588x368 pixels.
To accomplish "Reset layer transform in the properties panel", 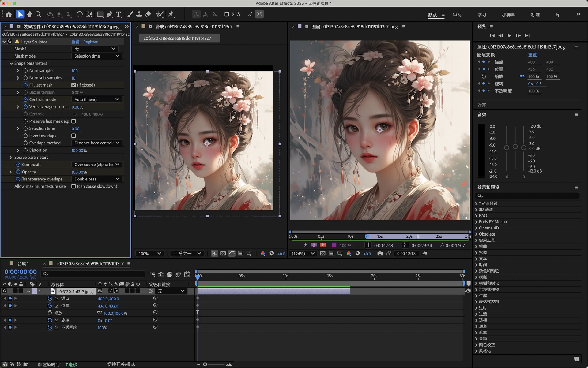I will point(532,55).
